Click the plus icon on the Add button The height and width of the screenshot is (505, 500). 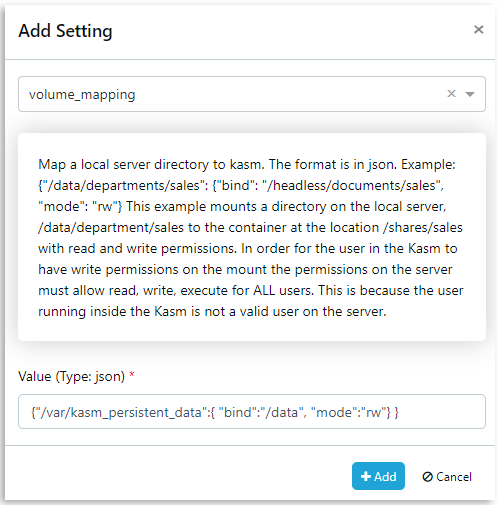[x=366, y=476]
